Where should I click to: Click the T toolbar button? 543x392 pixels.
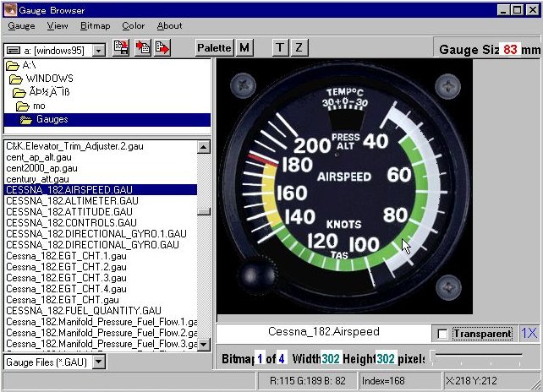280,47
